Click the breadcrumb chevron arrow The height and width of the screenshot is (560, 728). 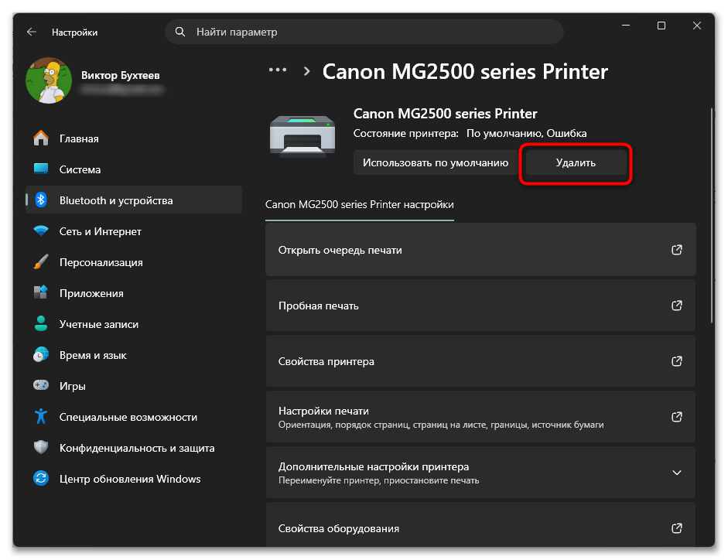(306, 71)
